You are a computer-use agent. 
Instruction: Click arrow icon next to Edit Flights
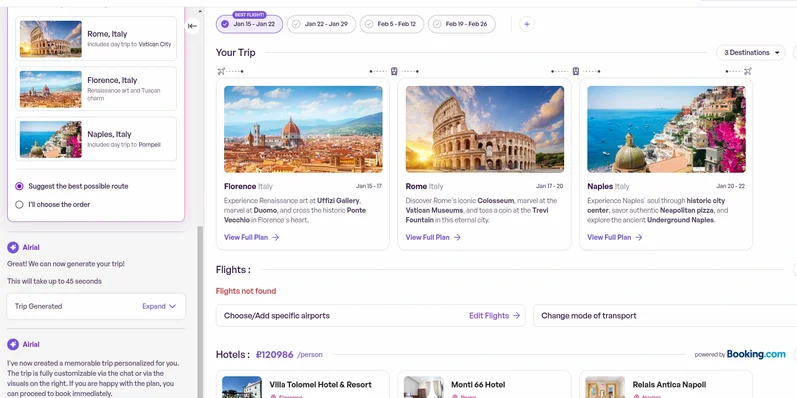(516, 316)
